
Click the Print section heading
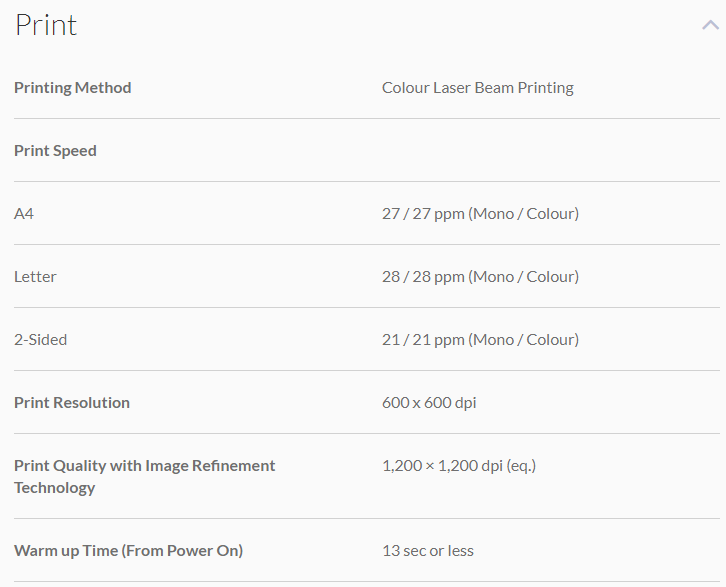pos(46,25)
